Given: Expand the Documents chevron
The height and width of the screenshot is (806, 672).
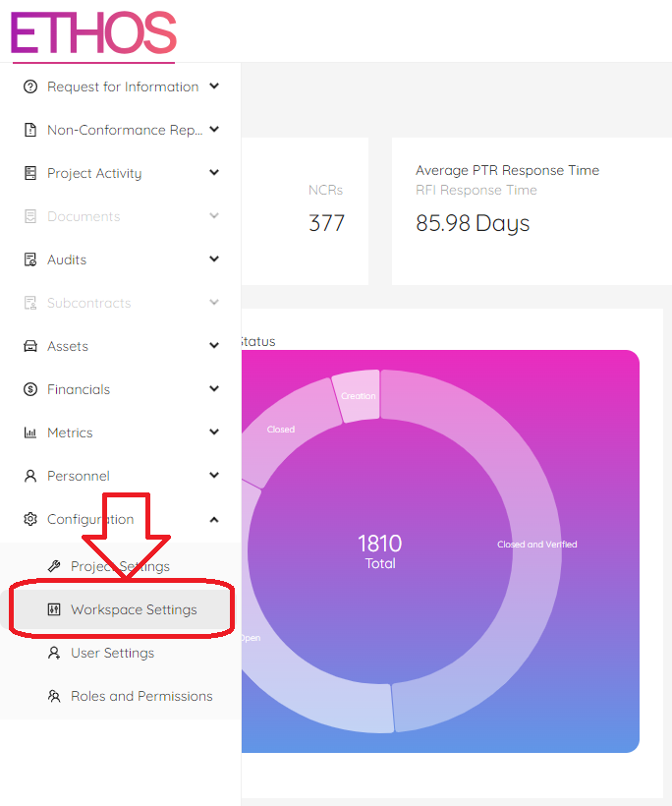Looking at the screenshot, I should tap(214, 215).
